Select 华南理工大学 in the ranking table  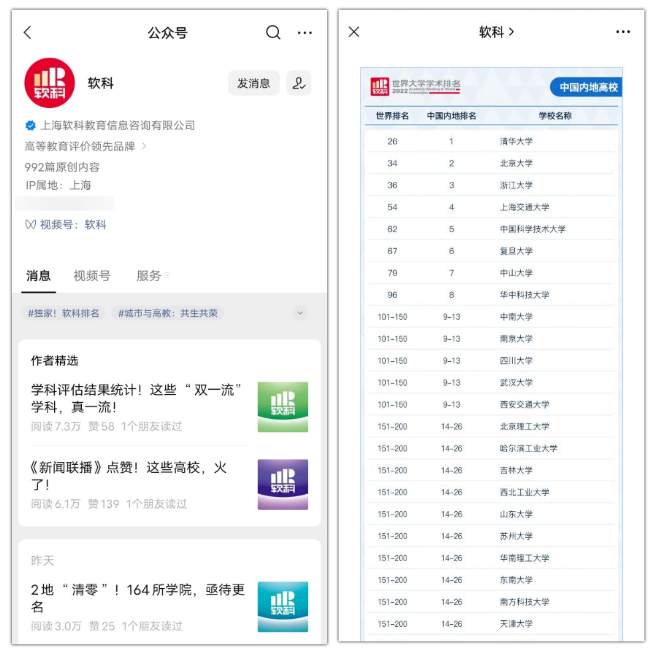pyautogui.click(x=525, y=558)
